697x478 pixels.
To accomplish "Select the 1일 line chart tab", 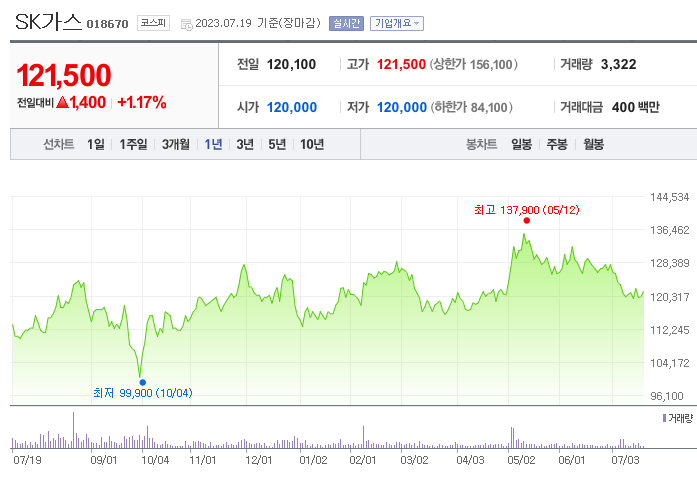I will point(96,144).
